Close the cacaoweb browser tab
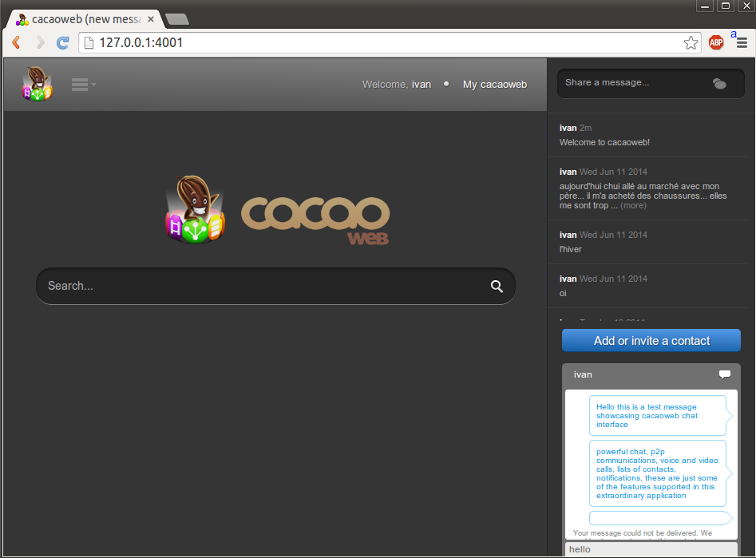The image size is (756, 558). tap(151, 19)
